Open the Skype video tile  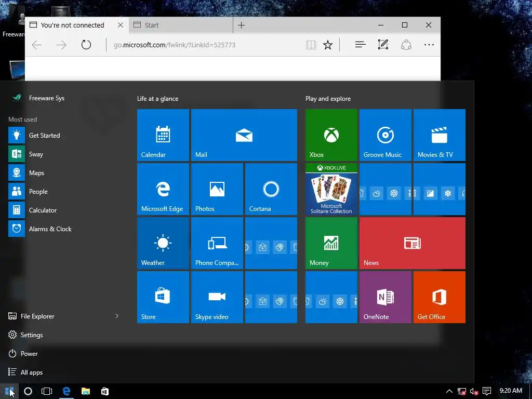coord(217,297)
